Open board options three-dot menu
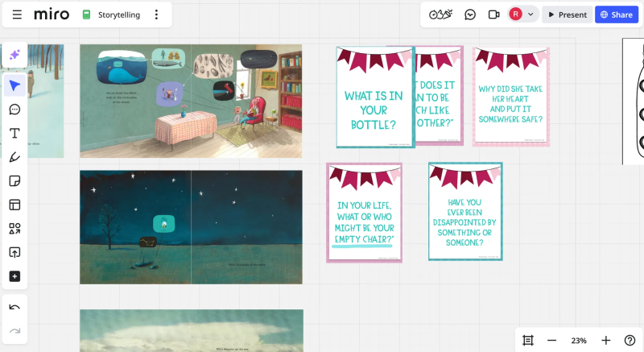Viewport: 644px width, 352px height. 156,14
